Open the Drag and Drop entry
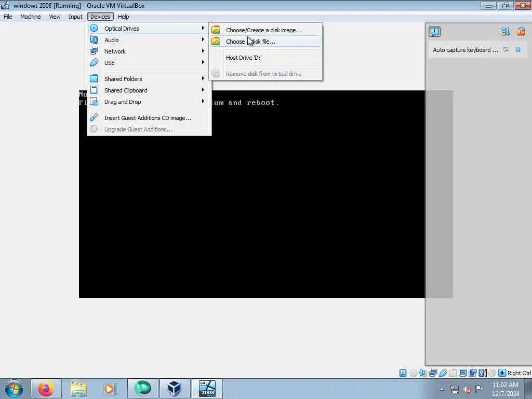This screenshot has height=399, width=532. (149, 102)
